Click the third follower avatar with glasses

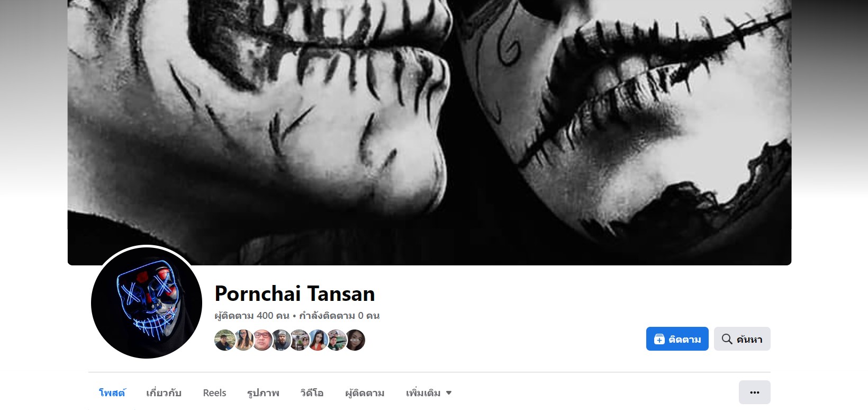tap(262, 340)
